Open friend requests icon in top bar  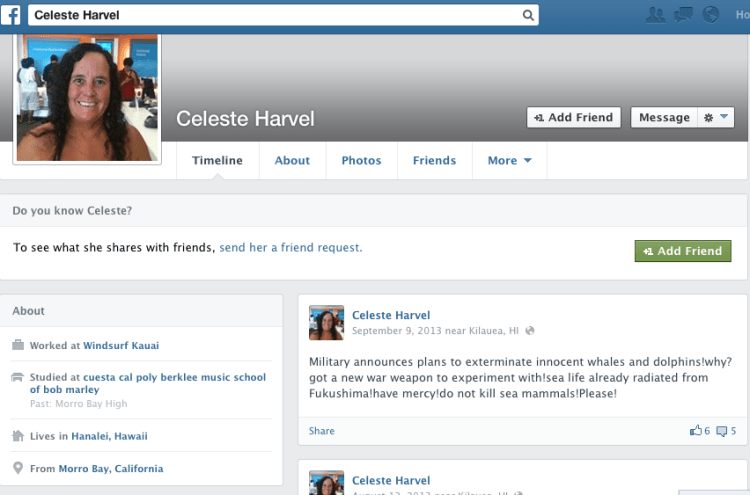655,15
